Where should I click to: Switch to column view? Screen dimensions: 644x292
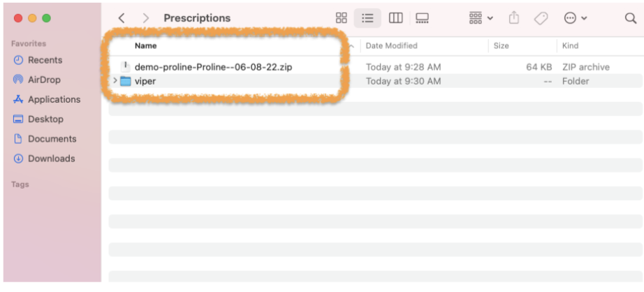point(395,18)
